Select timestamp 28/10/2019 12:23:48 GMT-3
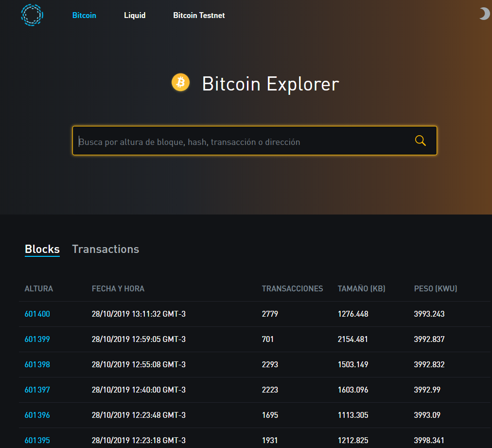The width and height of the screenshot is (492, 448). pyautogui.click(x=139, y=415)
